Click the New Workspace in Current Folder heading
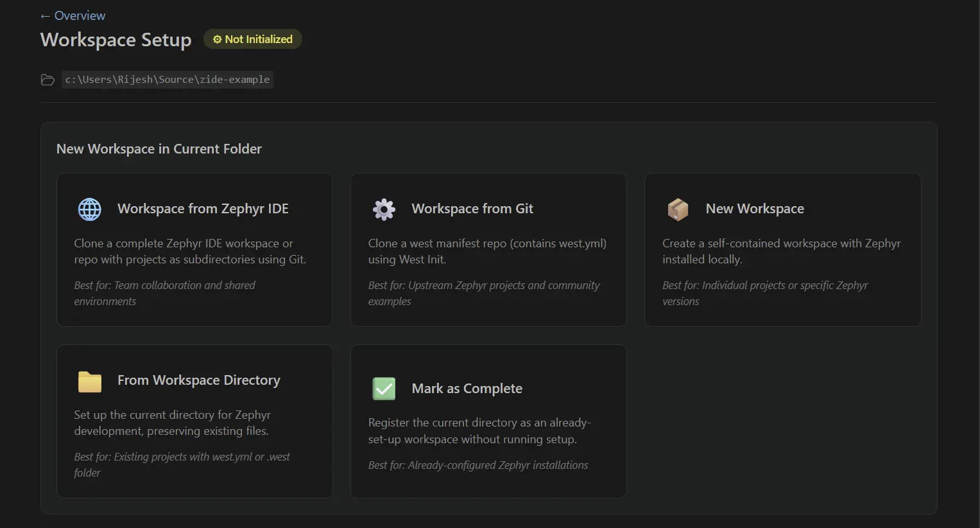The image size is (980, 528). [x=159, y=149]
